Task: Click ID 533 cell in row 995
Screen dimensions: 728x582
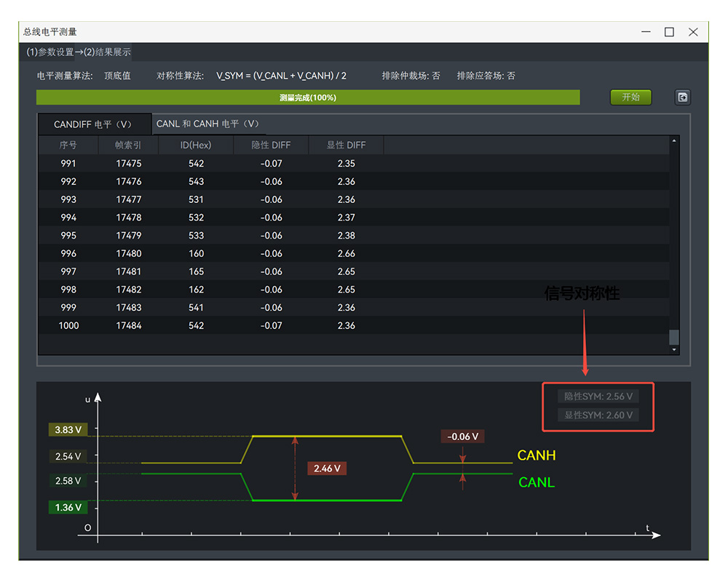Action: tap(196, 236)
